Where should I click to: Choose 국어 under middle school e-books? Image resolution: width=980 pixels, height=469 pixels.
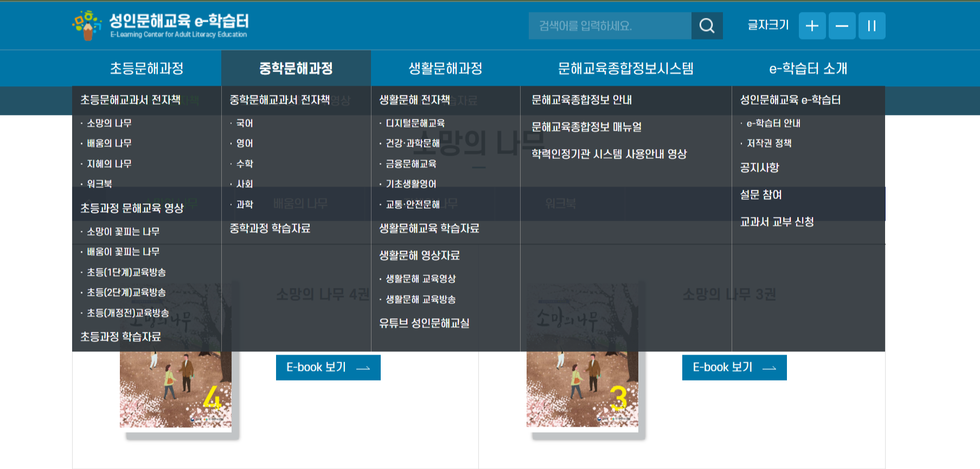[245, 123]
